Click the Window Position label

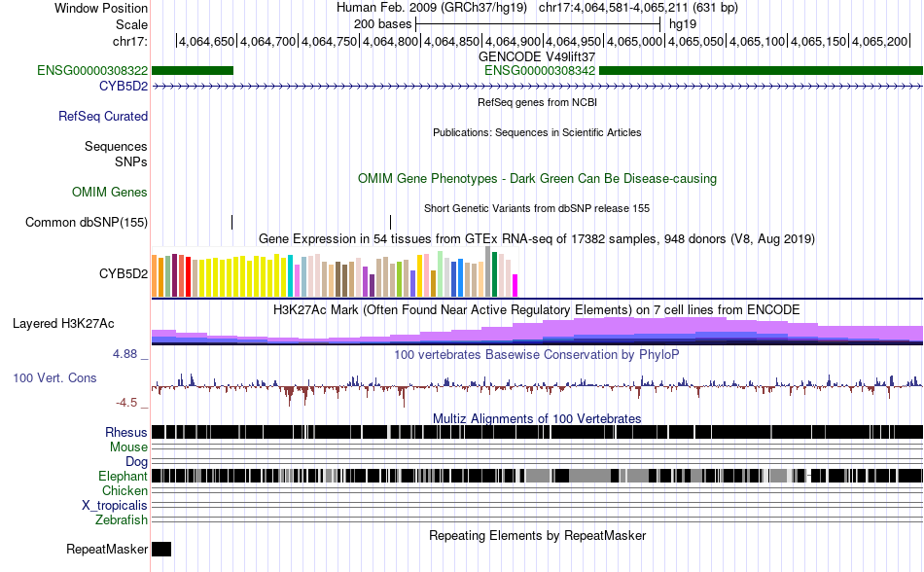point(101,8)
